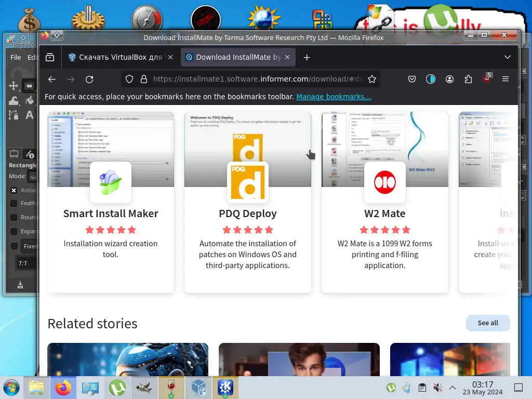
Task: Open the site padlock security info
Action: click(x=144, y=79)
